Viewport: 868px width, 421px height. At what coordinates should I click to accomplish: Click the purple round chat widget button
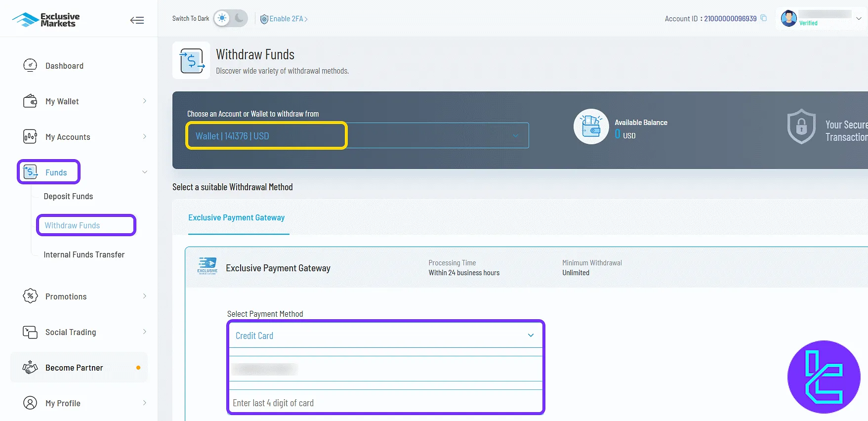click(824, 377)
